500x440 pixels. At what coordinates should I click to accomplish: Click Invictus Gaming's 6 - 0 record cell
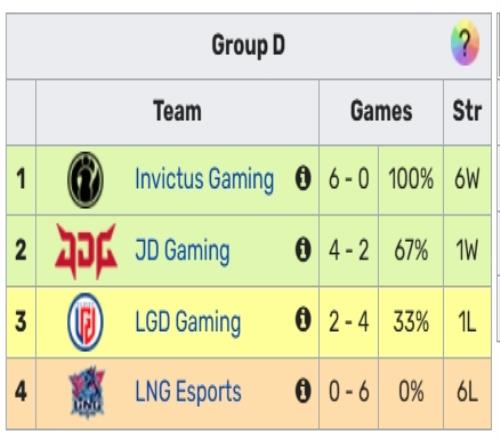tap(349, 180)
